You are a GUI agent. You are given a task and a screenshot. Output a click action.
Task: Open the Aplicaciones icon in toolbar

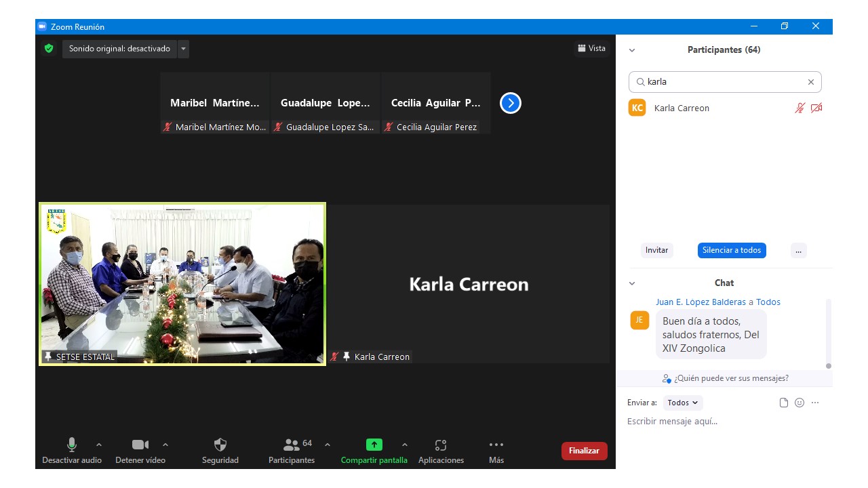441,445
